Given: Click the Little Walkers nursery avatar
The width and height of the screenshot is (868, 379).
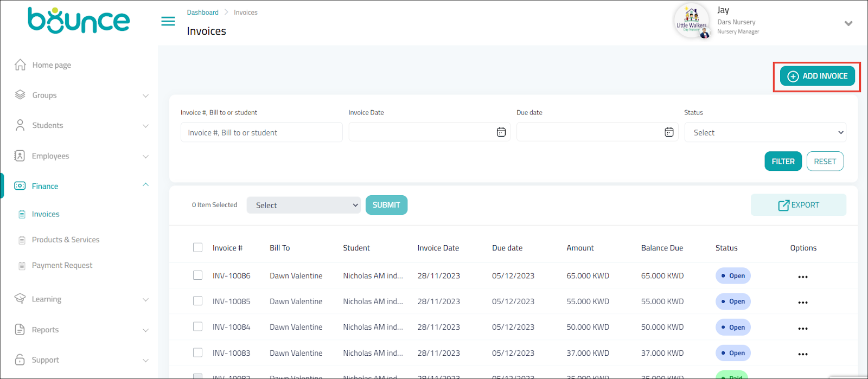Looking at the screenshot, I should point(691,21).
